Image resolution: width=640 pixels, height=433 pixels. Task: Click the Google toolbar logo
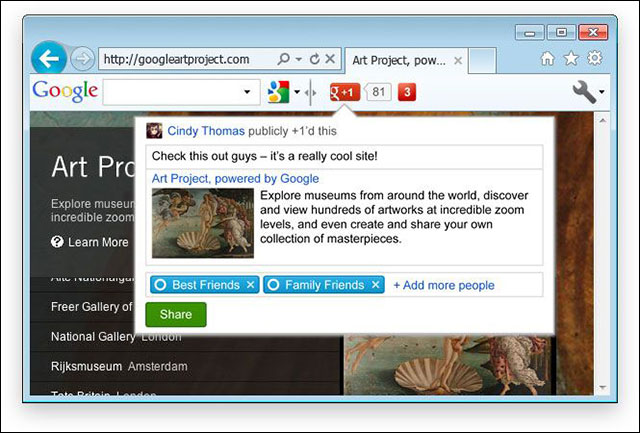point(65,91)
